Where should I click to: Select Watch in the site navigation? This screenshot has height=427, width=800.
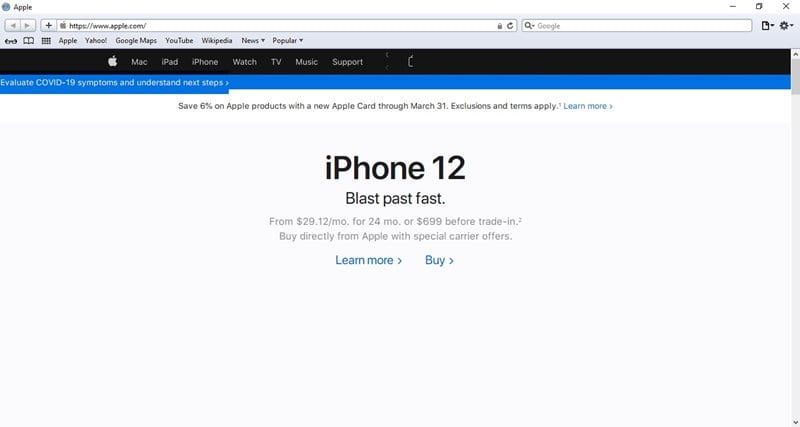(x=244, y=62)
